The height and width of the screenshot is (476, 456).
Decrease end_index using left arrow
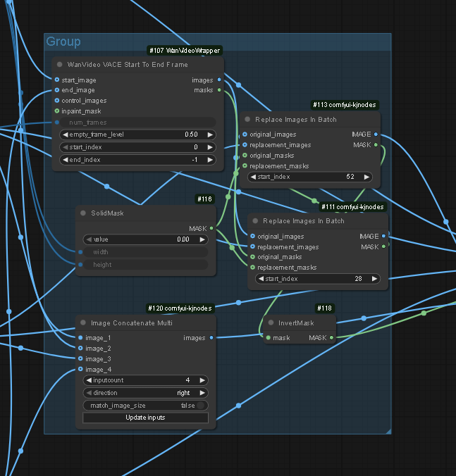(66, 160)
